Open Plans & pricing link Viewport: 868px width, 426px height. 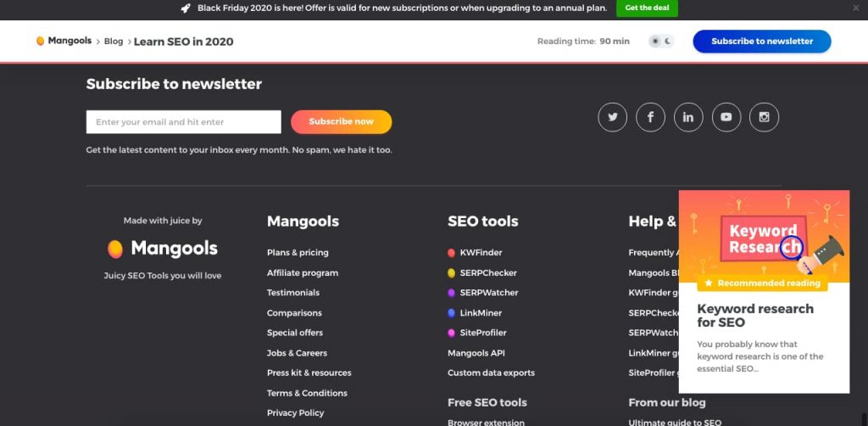tap(298, 253)
